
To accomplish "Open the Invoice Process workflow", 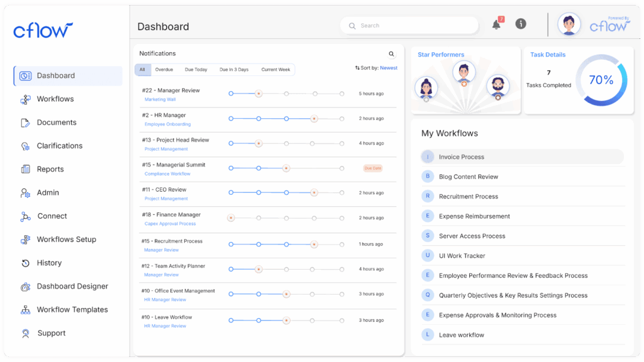I will 461,157.
